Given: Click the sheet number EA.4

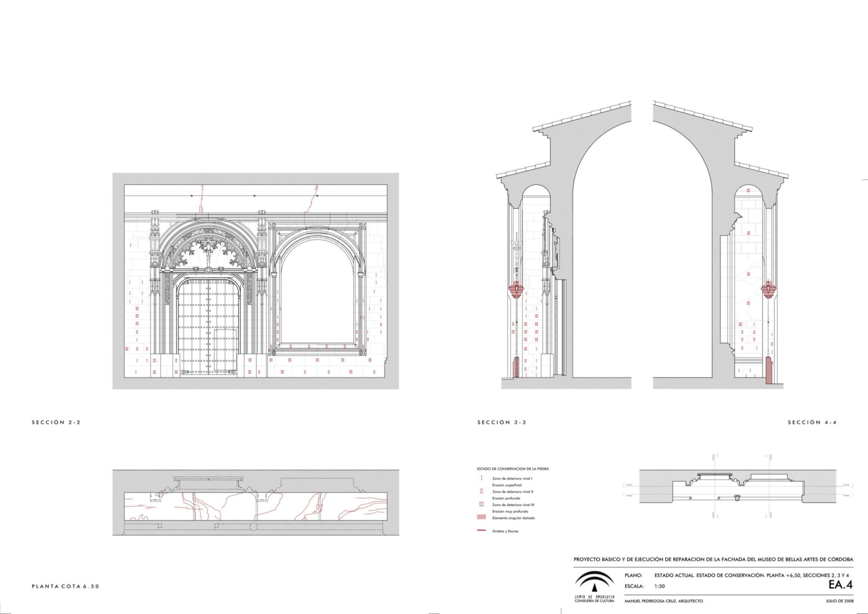Looking at the screenshot, I should pyautogui.click(x=840, y=585).
